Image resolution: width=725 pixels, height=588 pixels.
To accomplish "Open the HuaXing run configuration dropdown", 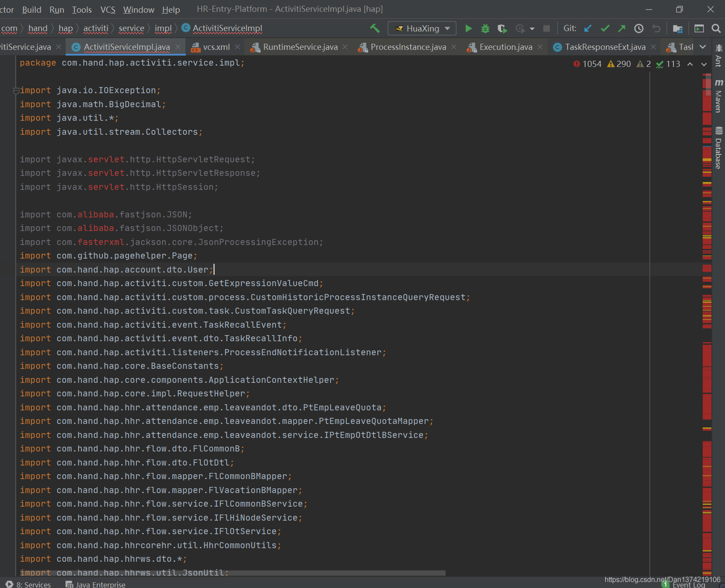I will click(x=422, y=28).
